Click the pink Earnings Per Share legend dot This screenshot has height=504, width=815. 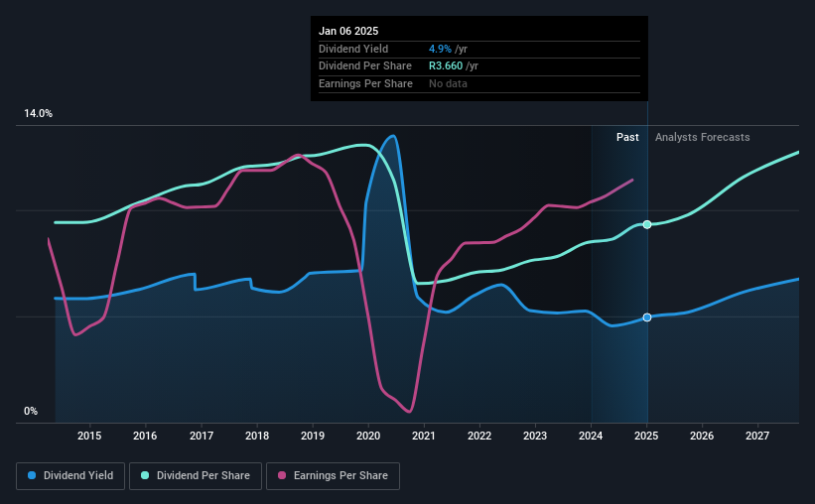(282, 475)
